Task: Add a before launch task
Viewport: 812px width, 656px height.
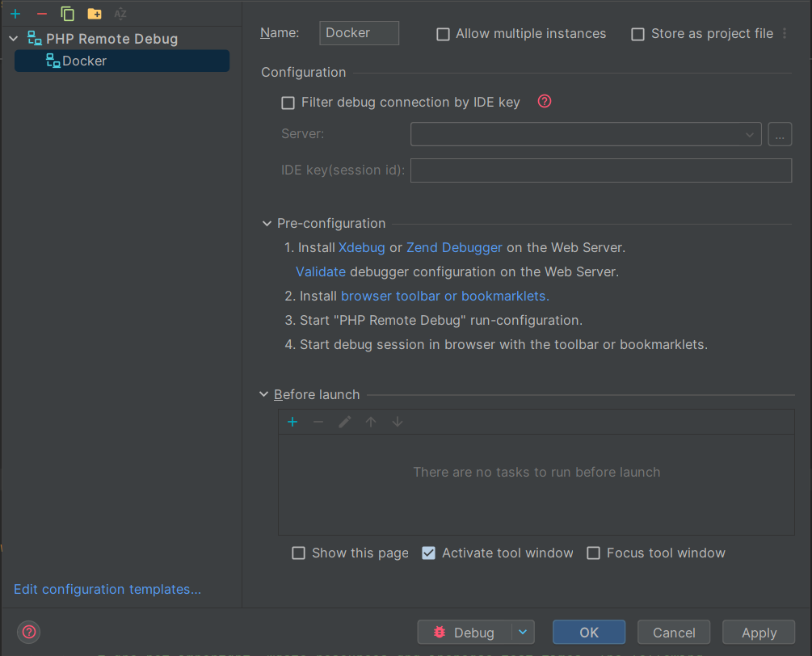Action: click(x=292, y=422)
